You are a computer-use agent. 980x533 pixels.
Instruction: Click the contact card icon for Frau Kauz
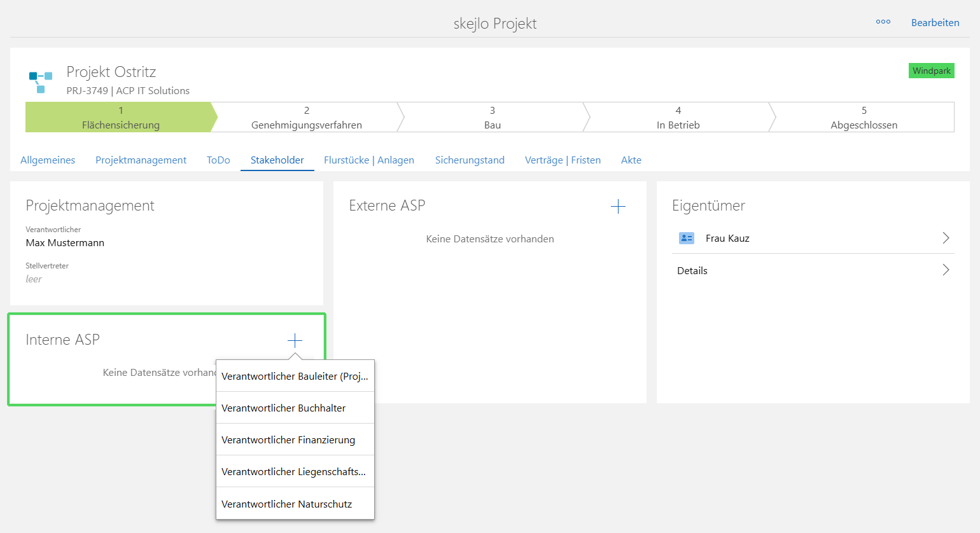click(687, 239)
